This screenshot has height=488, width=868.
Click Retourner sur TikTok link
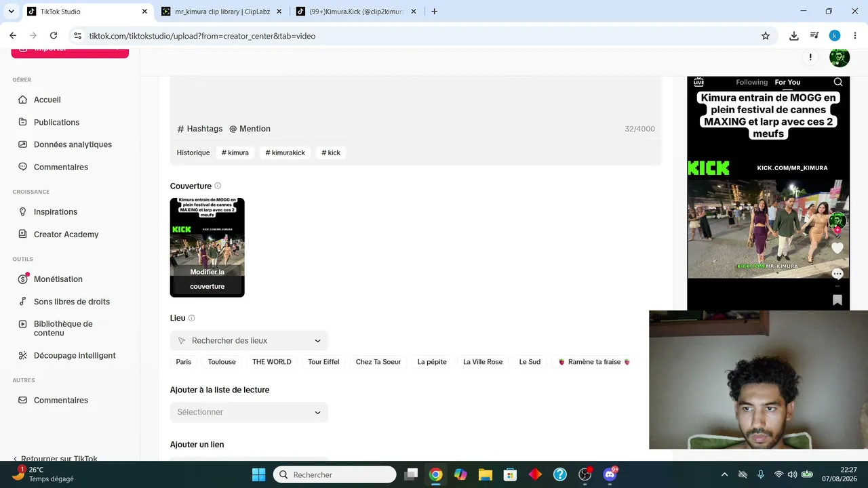pos(55,459)
